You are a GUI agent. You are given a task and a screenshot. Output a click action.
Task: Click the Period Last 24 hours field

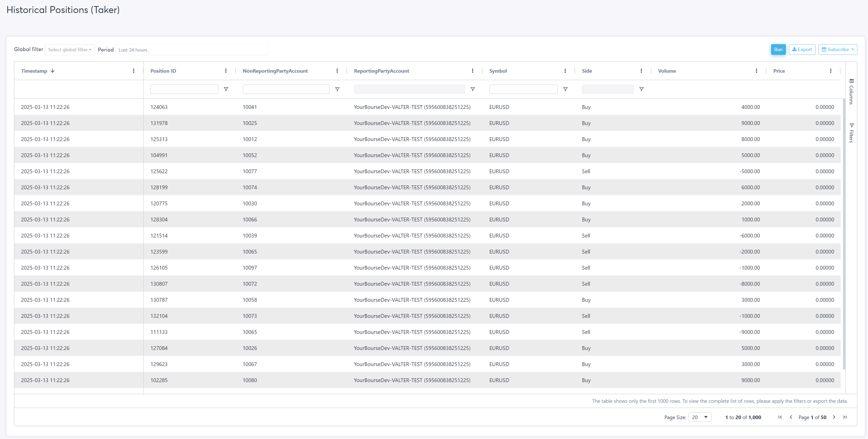191,50
